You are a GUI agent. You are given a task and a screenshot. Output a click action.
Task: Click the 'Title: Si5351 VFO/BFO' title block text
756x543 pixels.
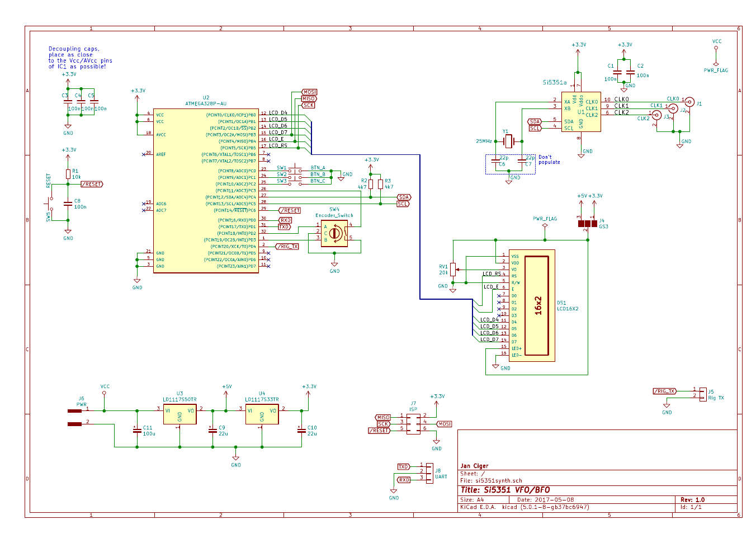[x=505, y=490]
